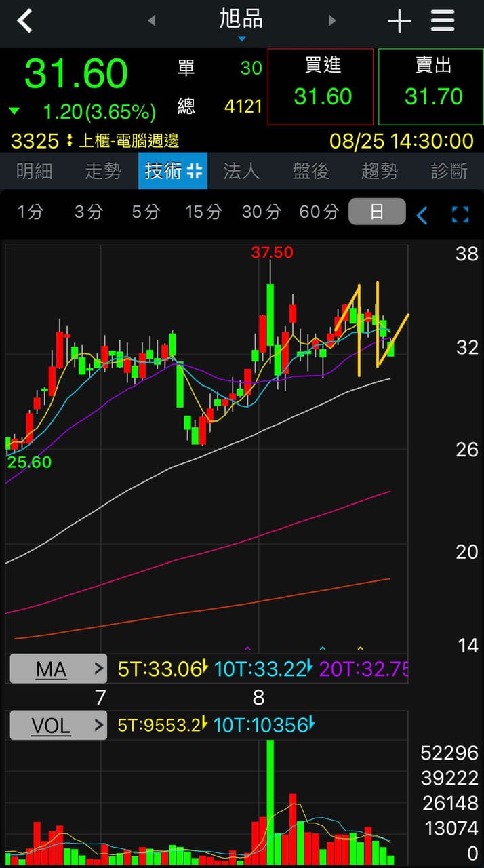Expand chart to fullscreen icon

pyautogui.click(x=460, y=215)
